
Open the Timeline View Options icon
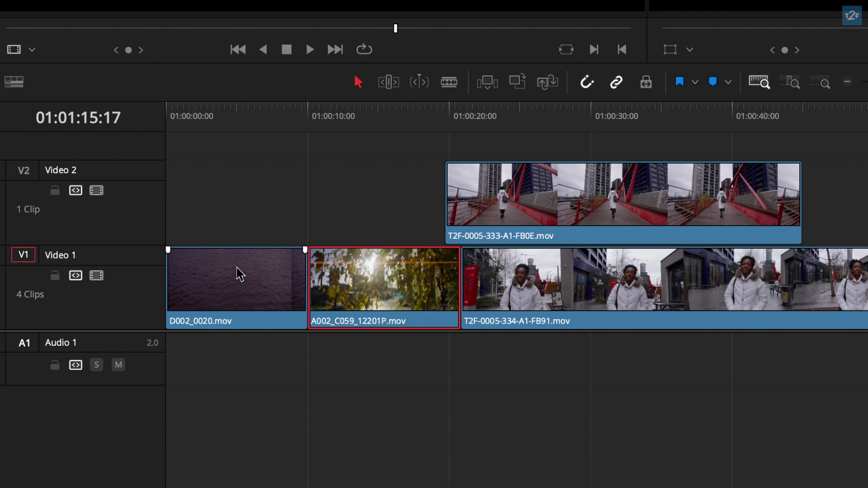click(x=14, y=82)
